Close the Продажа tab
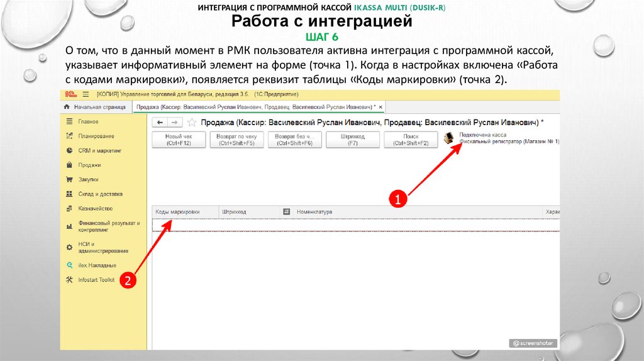The image size is (644, 361). pyautogui.click(x=380, y=107)
